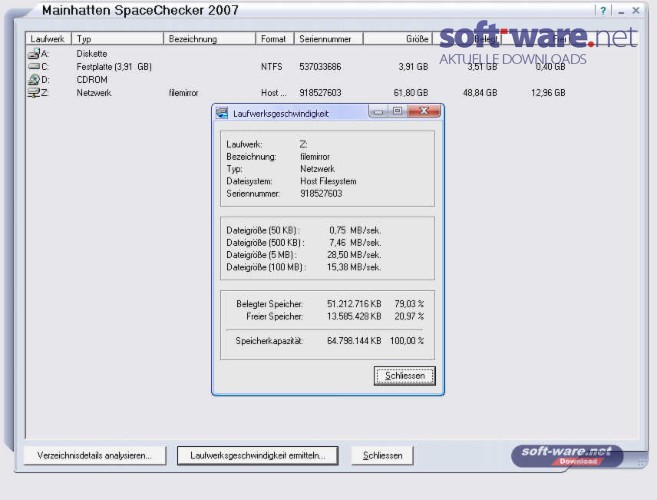Minimize the SpaceChecker main window
Screen dimensions: 657x500
click(x=621, y=11)
